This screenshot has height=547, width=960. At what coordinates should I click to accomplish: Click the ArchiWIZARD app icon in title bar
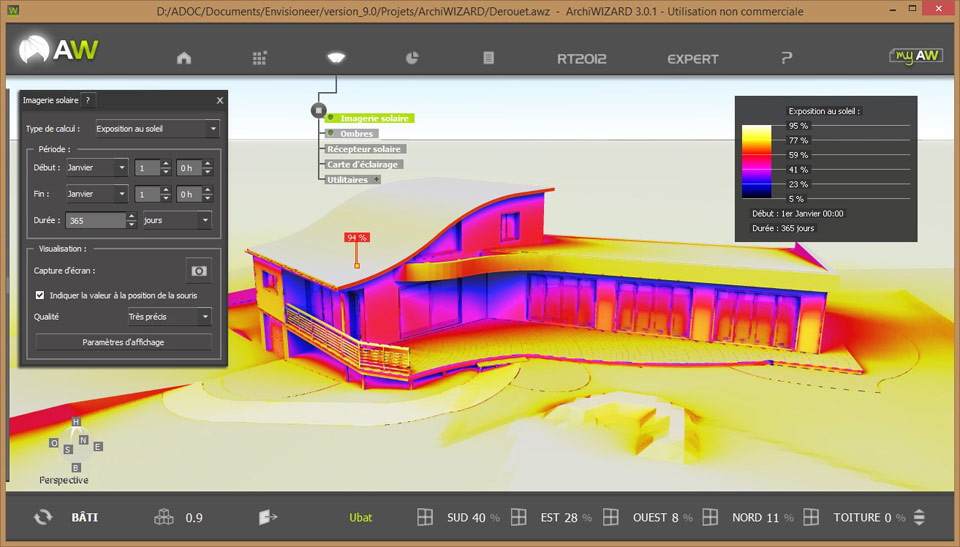12,10
